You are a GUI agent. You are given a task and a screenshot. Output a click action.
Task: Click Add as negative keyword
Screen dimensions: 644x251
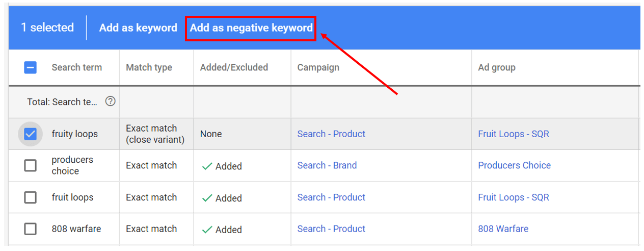tap(251, 28)
